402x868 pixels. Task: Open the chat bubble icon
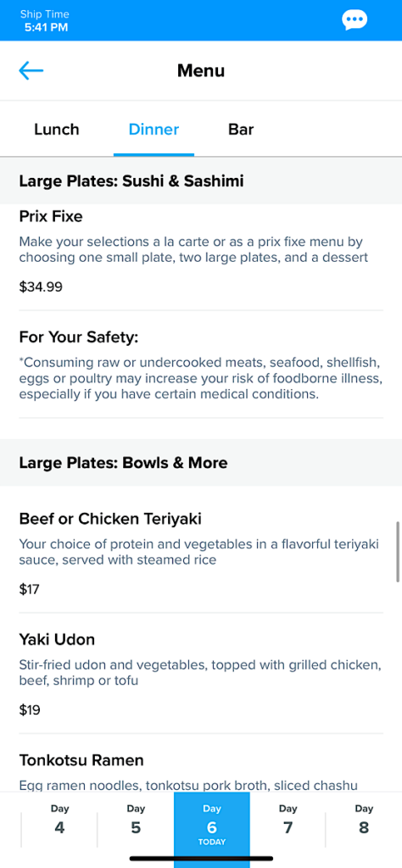pos(355,20)
